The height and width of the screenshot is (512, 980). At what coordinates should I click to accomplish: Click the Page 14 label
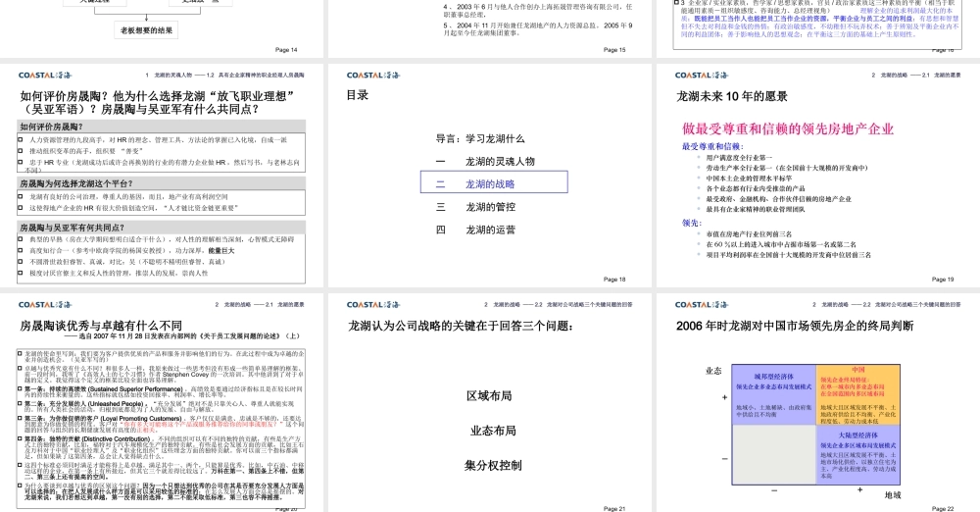click(286, 49)
